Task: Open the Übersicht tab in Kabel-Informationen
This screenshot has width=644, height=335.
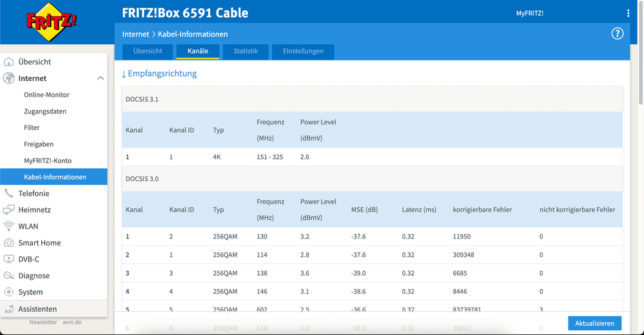Action: (x=148, y=52)
